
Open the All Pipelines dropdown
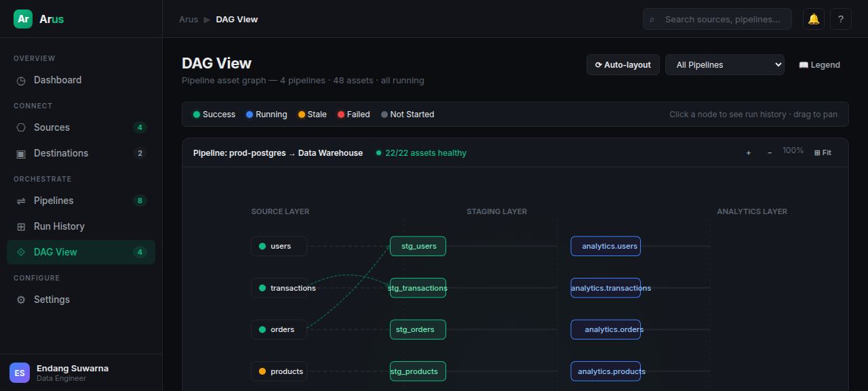725,65
